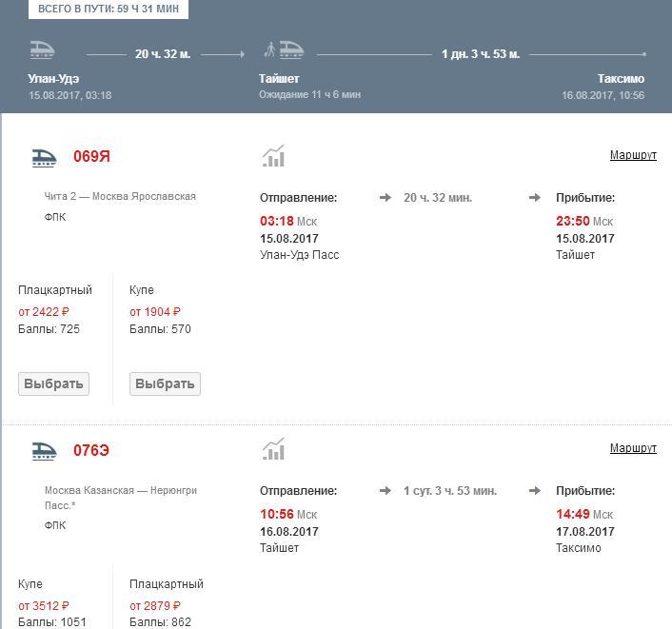Open the Маршрут link for train 069Я
The width and height of the screenshot is (672, 629).
click(633, 155)
